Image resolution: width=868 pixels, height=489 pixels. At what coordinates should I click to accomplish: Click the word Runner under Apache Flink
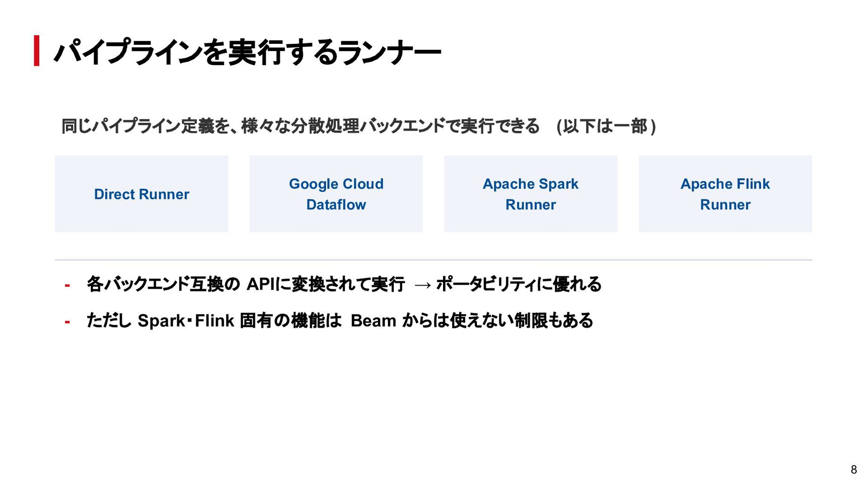click(x=725, y=205)
